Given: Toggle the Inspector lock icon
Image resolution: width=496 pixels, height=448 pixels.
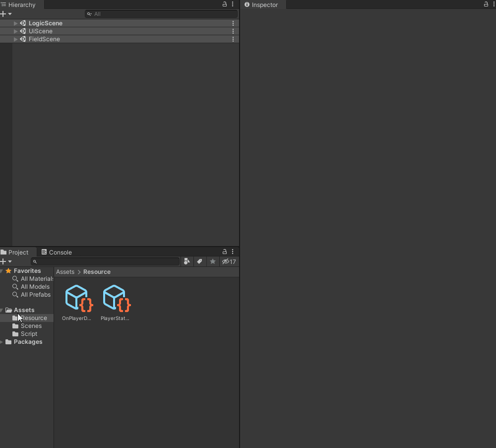Looking at the screenshot, I should click(486, 4).
